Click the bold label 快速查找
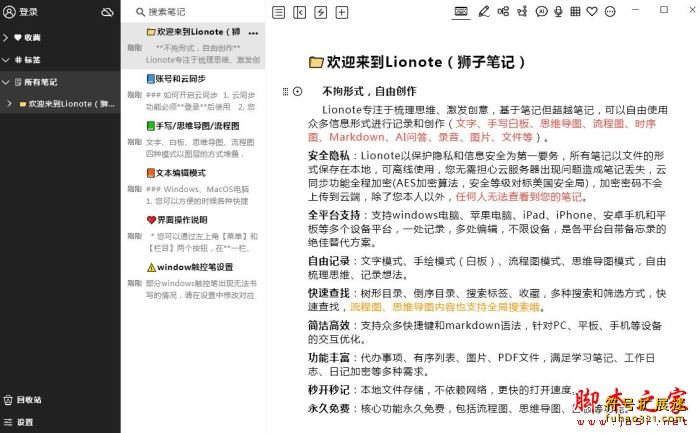This screenshot has height=433, width=700. 329,293
